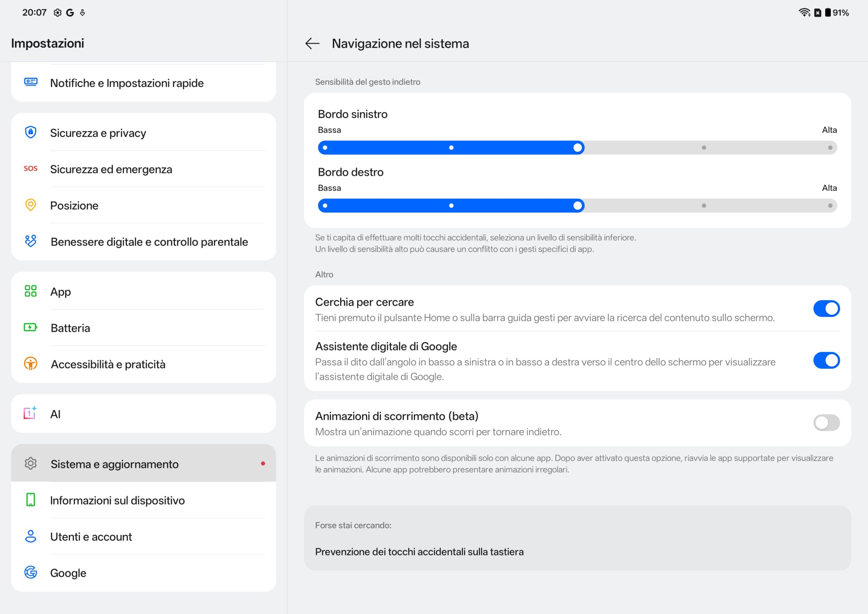Viewport: 868px width, 614px height.
Task: Set Bordo destro sensitivity to the lowest level
Action: click(x=325, y=206)
